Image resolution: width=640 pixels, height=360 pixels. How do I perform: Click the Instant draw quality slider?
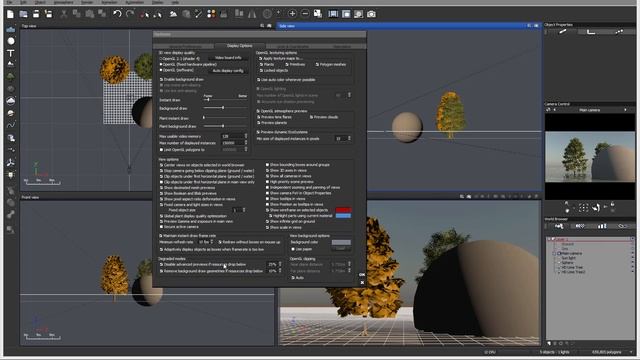tap(225, 100)
